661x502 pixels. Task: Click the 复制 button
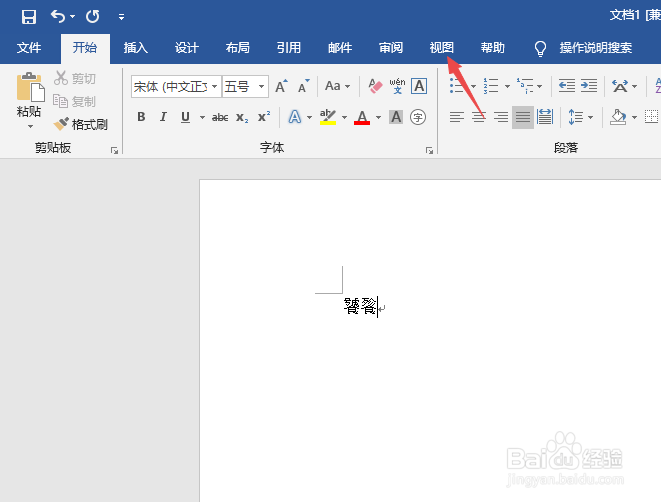pos(75,101)
